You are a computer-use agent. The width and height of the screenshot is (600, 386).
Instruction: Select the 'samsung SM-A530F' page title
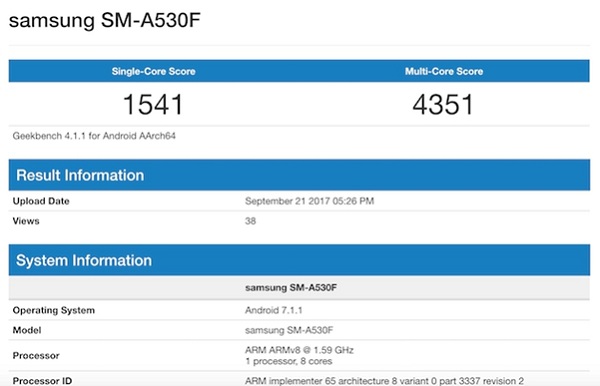click(x=104, y=21)
